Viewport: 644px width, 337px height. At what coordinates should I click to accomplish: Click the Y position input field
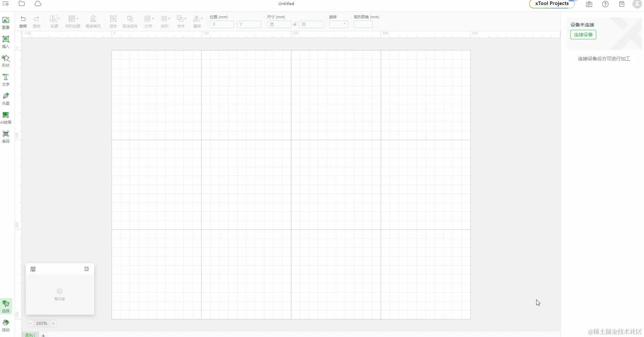pos(249,24)
